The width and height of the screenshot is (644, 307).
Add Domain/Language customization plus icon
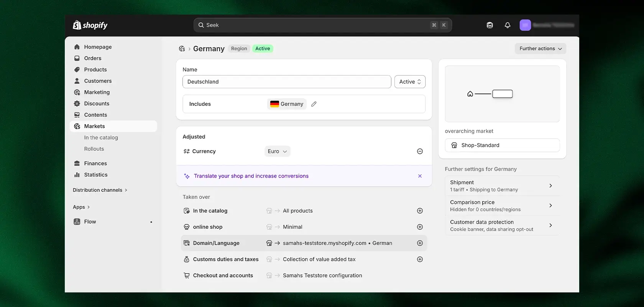pyautogui.click(x=420, y=243)
